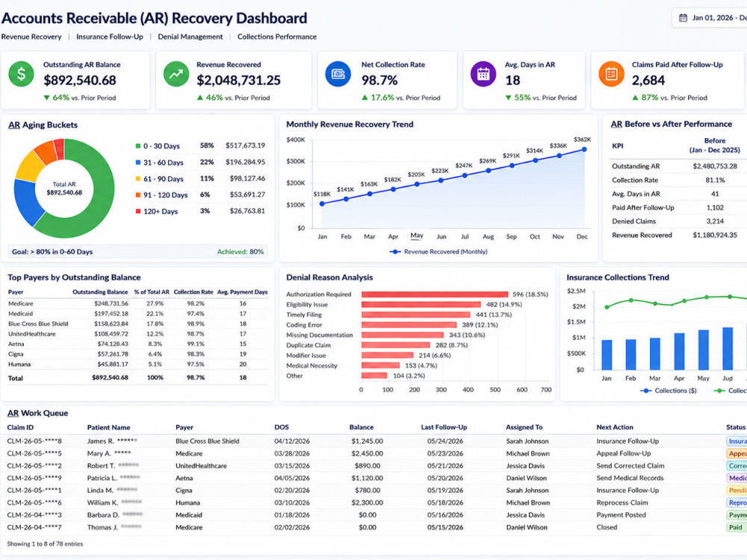Sort work queue by Last Follow-Up header

(444, 427)
